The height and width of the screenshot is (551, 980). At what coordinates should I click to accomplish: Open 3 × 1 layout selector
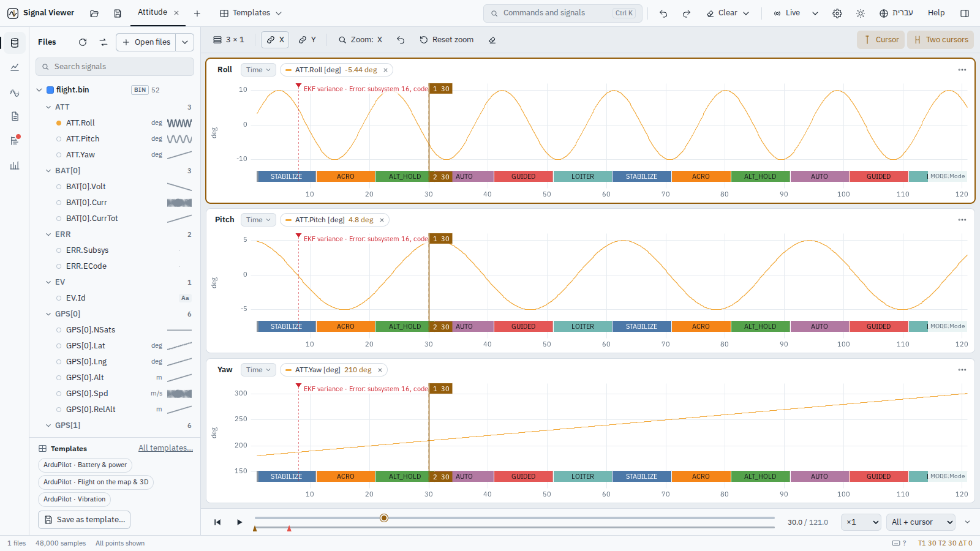(x=228, y=40)
